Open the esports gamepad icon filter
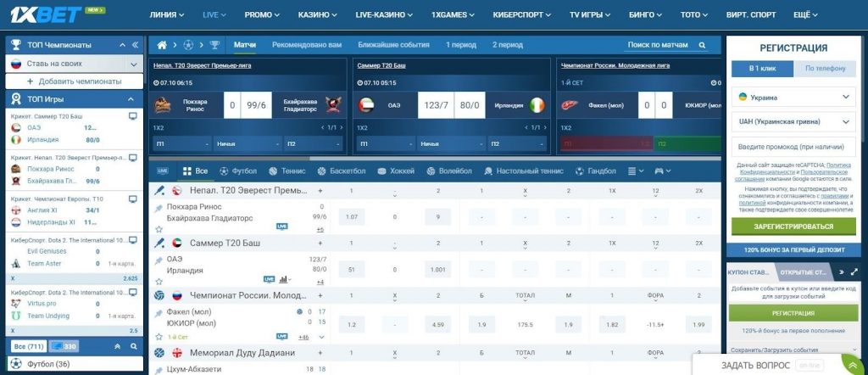This screenshot has height=375, width=868. (658, 171)
